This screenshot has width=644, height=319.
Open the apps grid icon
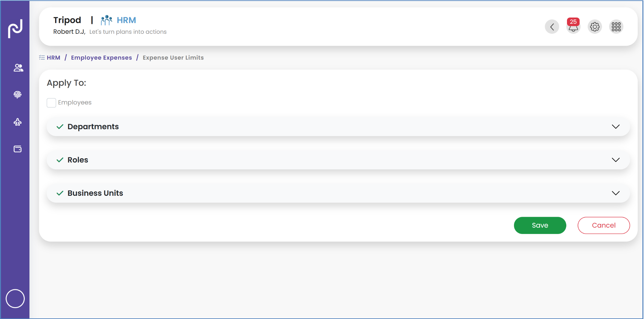coord(616,27)
